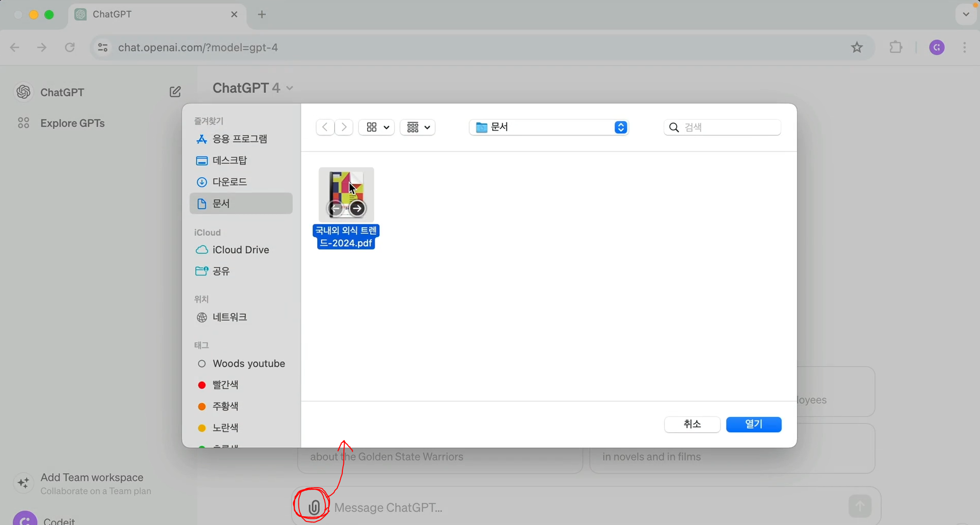The image size is (980, 525).
Task: Click Add Team workspace
Action: [92, 477]
